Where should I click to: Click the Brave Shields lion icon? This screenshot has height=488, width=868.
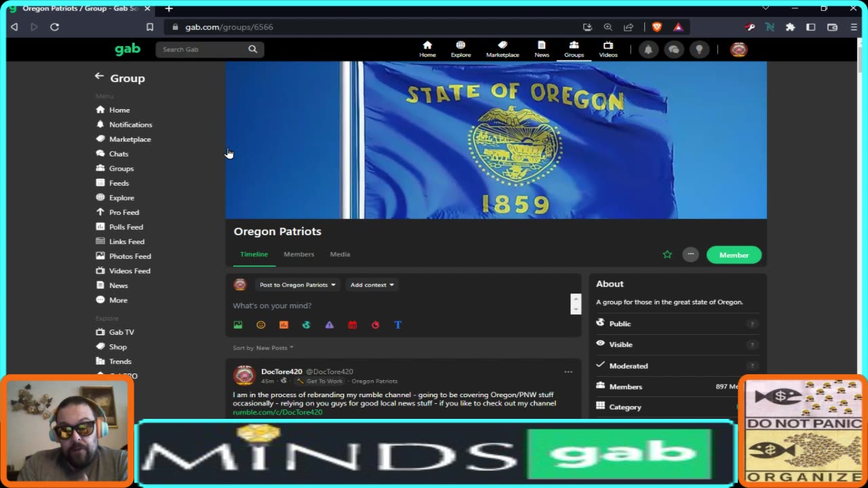[x=656, y=27]
